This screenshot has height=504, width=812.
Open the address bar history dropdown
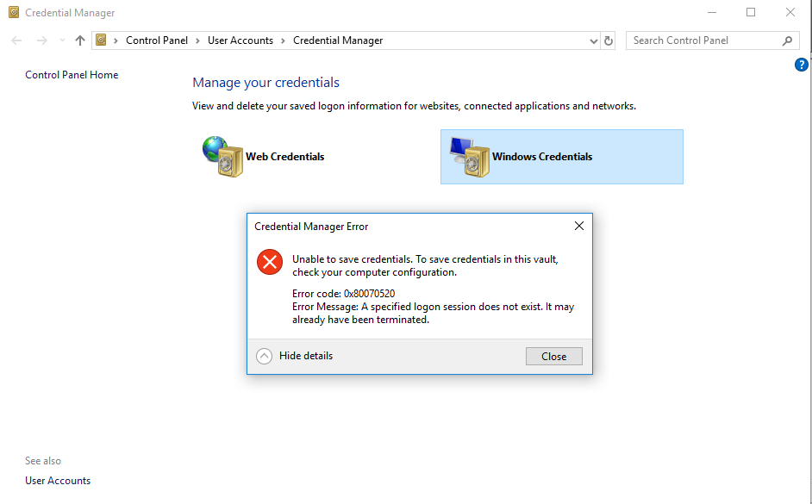(593, 40)
